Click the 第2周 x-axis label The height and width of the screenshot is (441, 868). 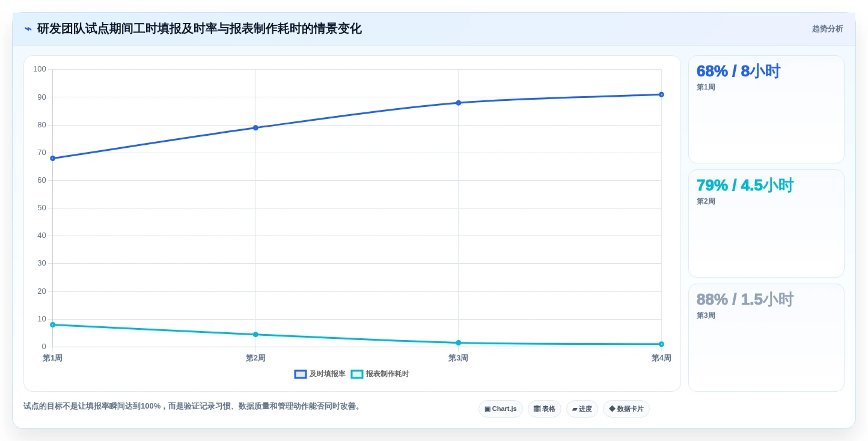255,358
